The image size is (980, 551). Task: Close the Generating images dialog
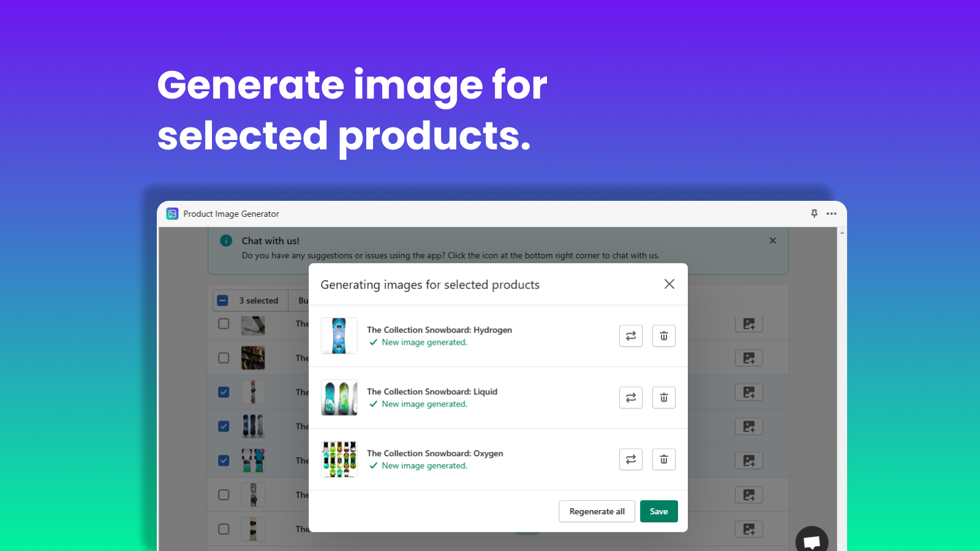pyautogui.click(x=669, y=284)
